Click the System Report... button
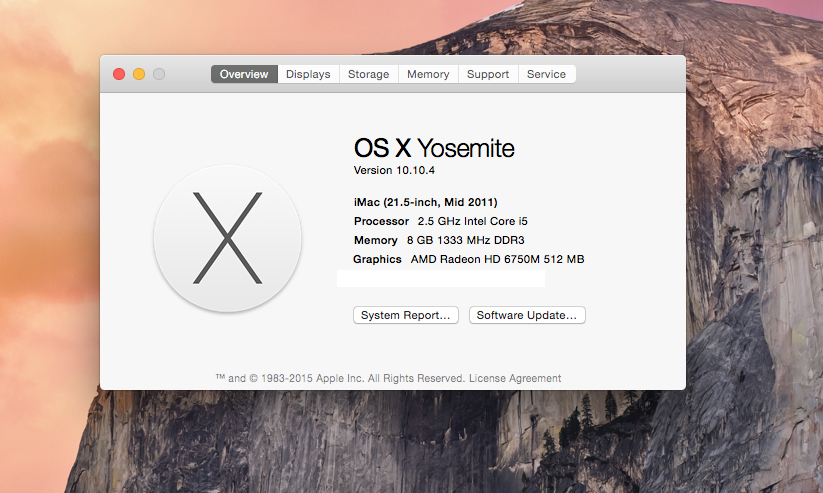823x493 pixels. tap(406, 315)
